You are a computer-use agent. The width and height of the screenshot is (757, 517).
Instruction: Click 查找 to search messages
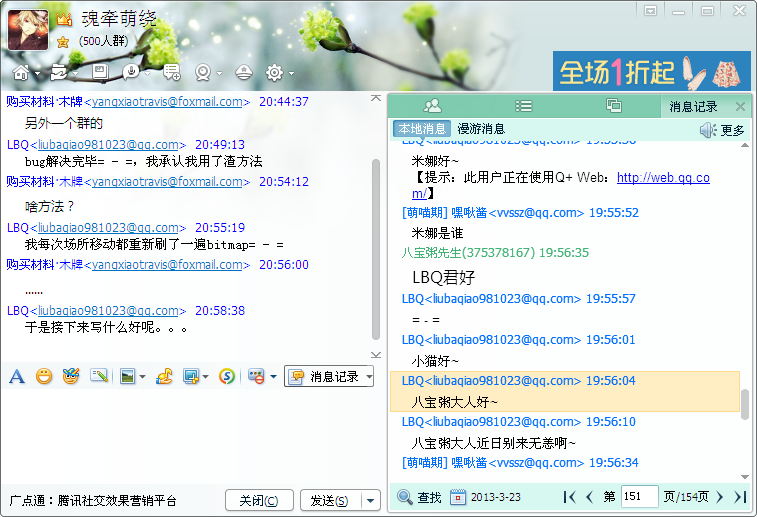click(x=420, y=497)
